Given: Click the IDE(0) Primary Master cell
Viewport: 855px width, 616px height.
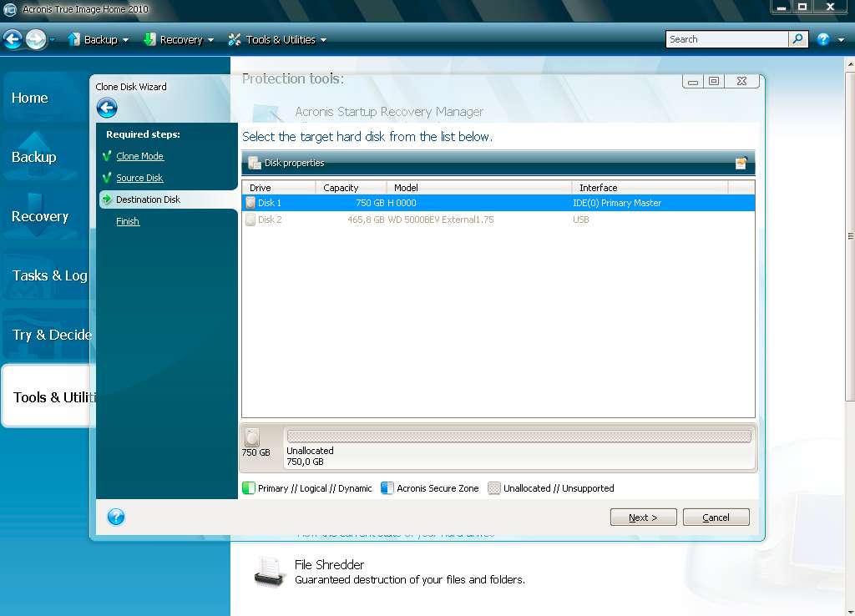Looking at the screenshot, I should click(617, 203).
